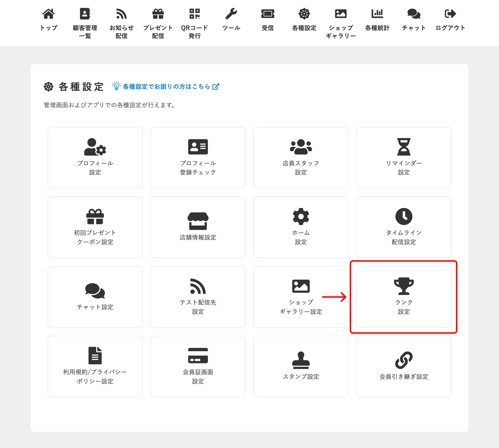The height and width of the screenshot is (448, 499).
Task: Click the picture icon for ショップギャラリー in nav
Action: (341, 14)
